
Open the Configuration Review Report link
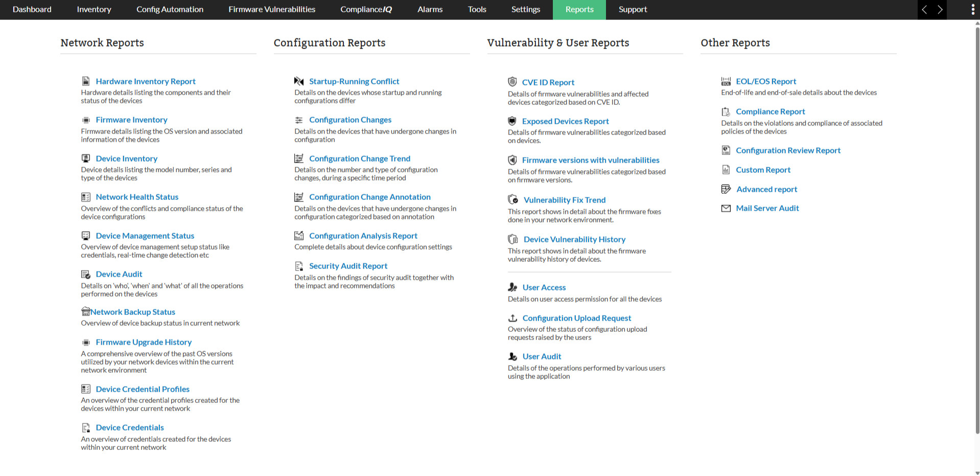788,150
